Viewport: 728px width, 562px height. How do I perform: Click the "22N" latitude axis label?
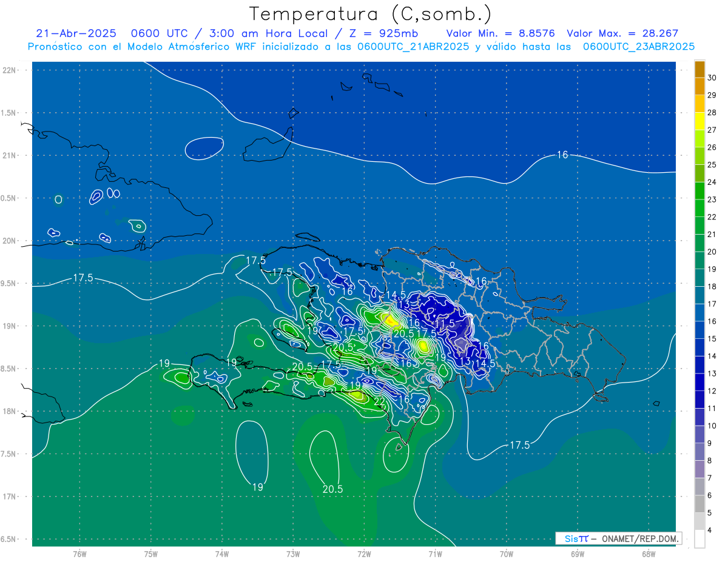click(9, 70)
